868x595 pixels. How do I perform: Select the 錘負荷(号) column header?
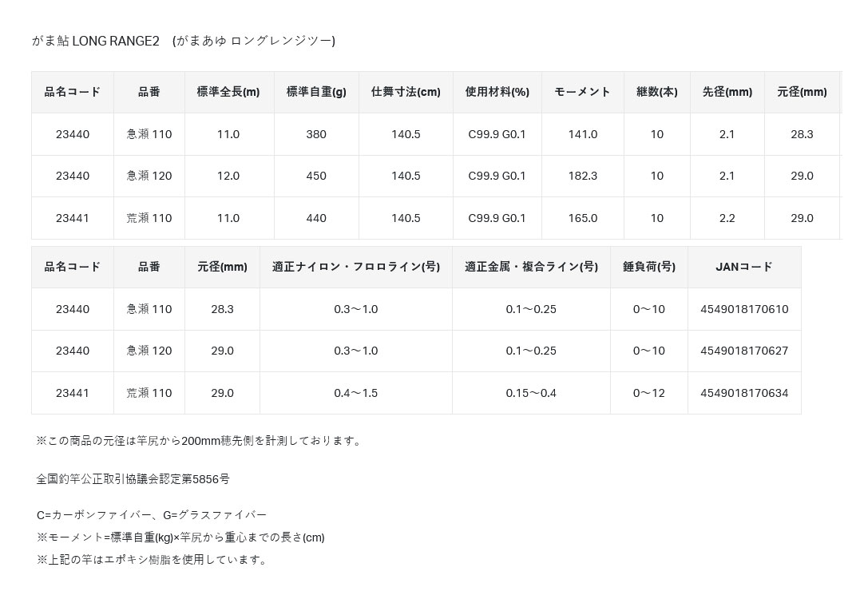[x=648, y=267]
